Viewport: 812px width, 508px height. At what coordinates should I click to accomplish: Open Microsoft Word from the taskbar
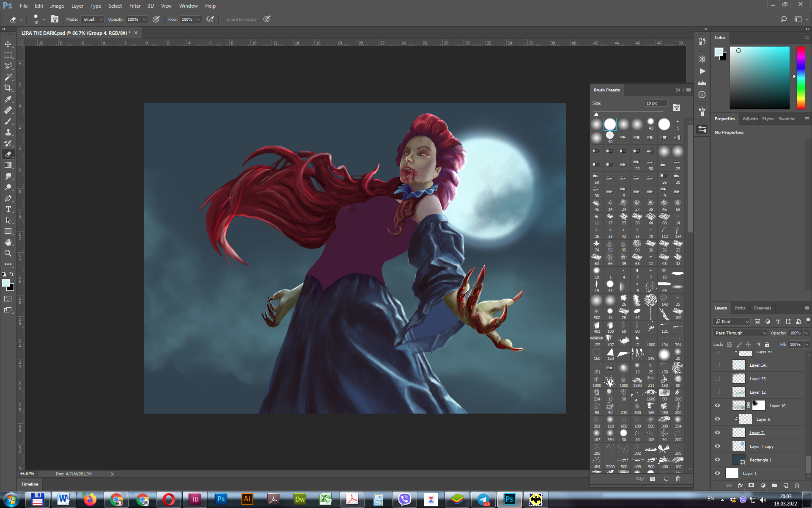coord(63,500)
